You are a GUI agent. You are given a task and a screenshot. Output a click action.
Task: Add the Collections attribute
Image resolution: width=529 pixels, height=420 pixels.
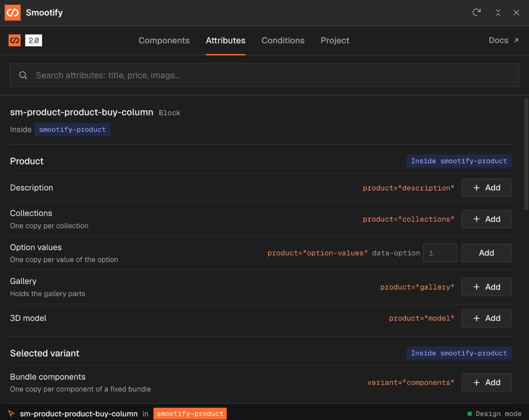click(x=486, y=219)
